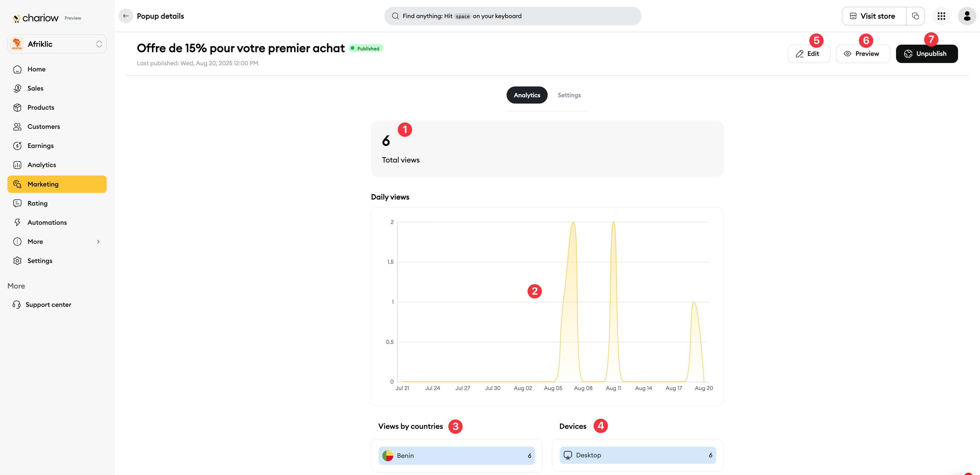This screenshot has height=475, width=980.
Task: Click the Benin country row
Action: coord(457,455)
